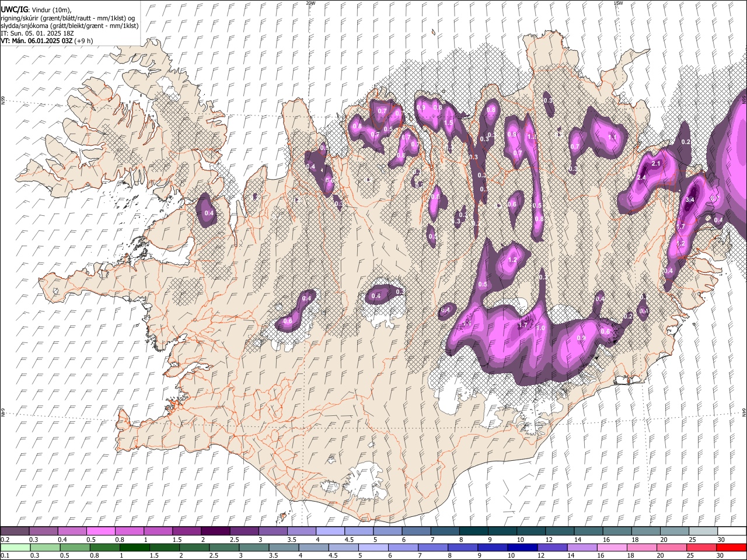
Task: Click the 'rigning/skúrir (grænt/blátt/rautt' header line
Action: pyautogui.click(x=68, y=17)
